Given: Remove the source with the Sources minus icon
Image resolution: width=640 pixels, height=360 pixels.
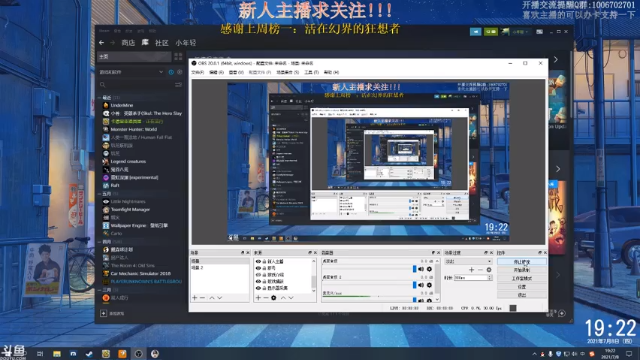Looking at the screenshot, I should click(266, 298).
